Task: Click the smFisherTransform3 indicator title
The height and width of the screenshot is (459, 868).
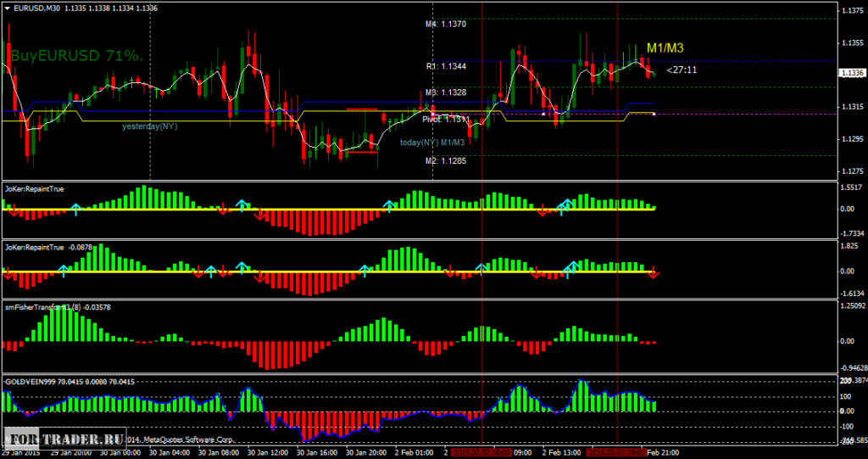Action: (x=58, y=307)
